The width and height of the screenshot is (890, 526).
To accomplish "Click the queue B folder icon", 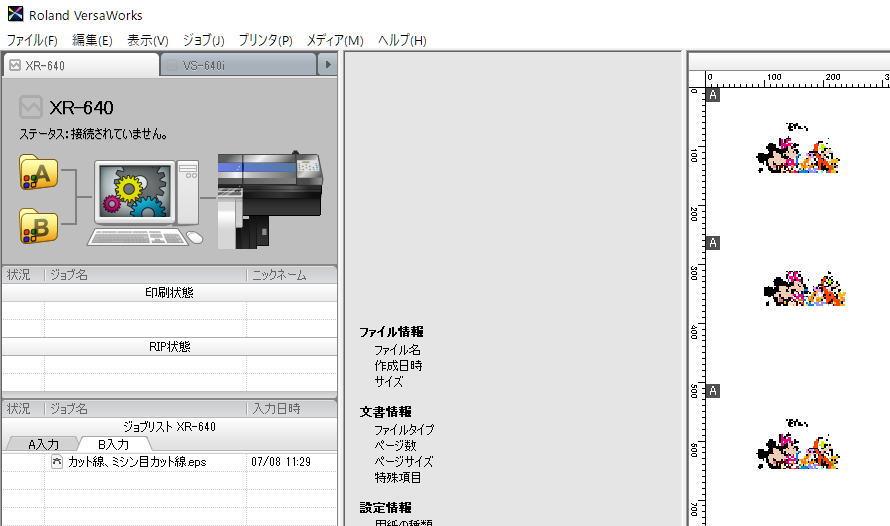I will tap(39, 226).
